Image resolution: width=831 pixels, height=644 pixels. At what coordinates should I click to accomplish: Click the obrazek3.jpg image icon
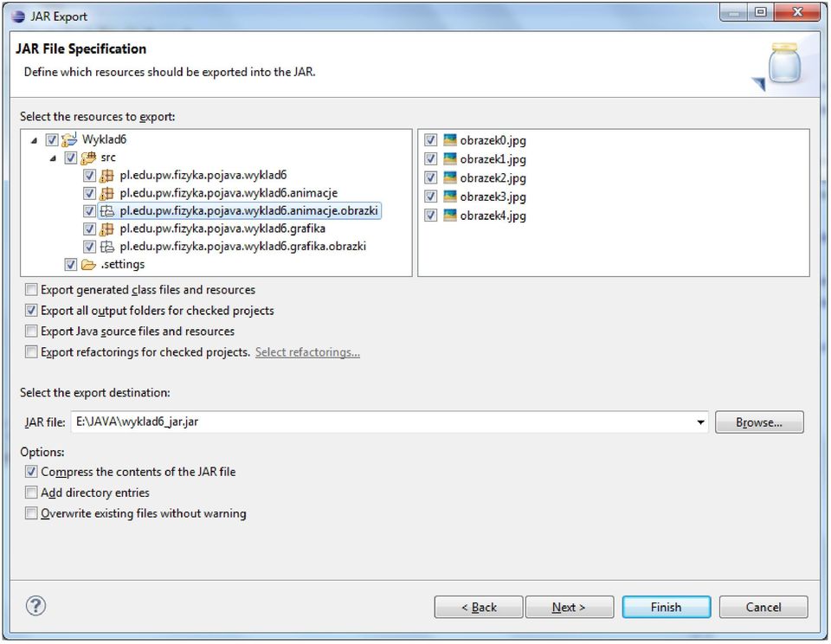(x=450, y=196)
